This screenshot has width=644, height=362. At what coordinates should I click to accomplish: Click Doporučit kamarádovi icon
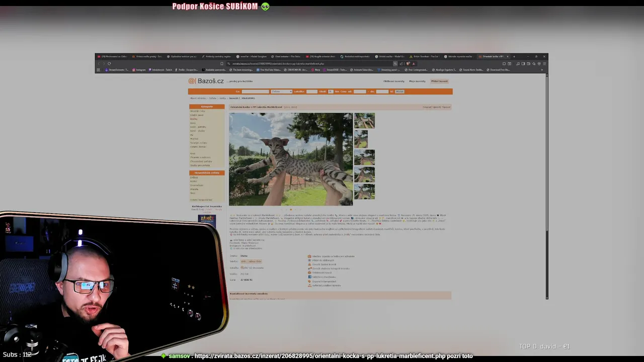(309, 282)
